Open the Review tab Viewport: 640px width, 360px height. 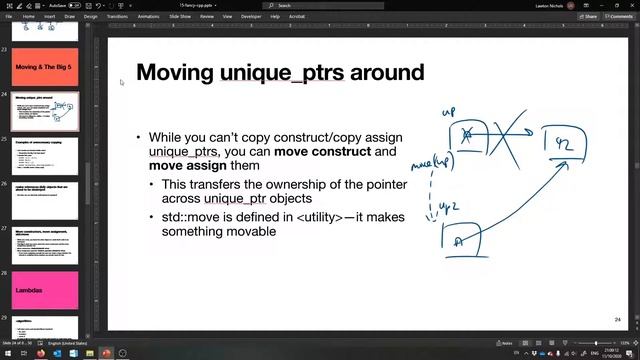point(207,17)
